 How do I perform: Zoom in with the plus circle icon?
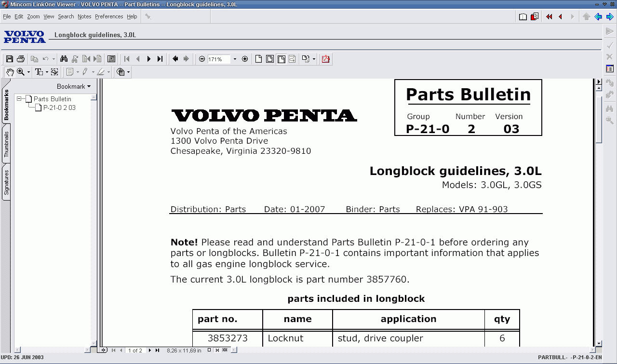245,59
